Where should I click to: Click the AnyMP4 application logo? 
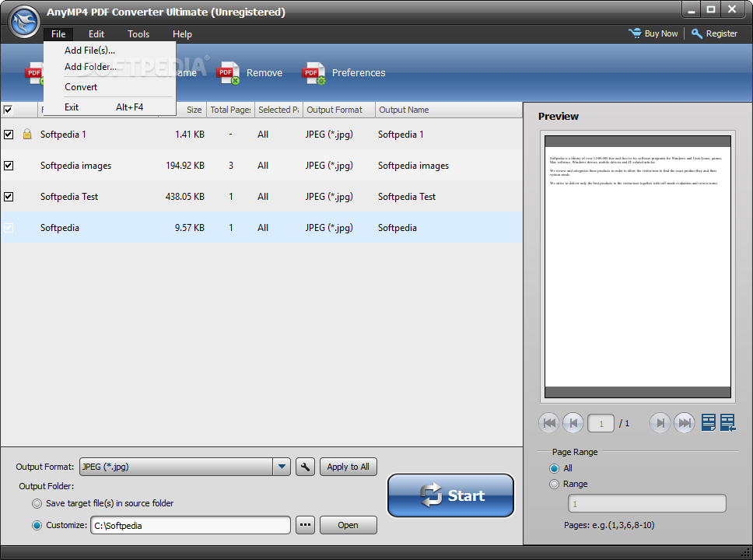click(24, 22)
